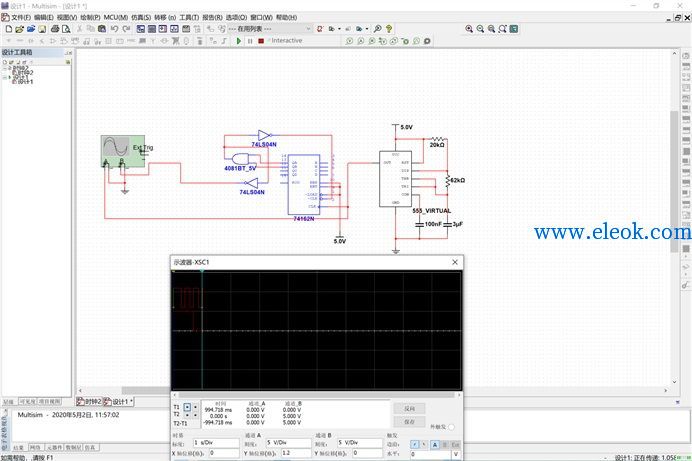Open print preview from toolbar

point(66,29)
